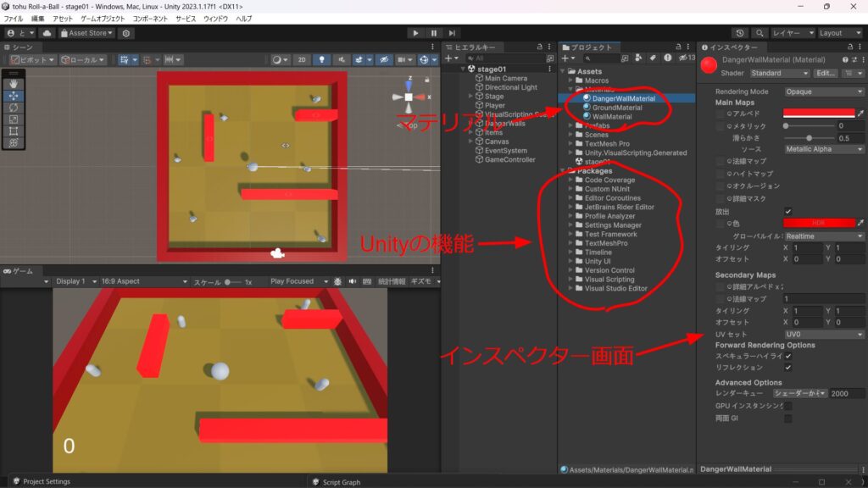Screen dimensions: 868x488
Task: Open the Shader Standard dropdown
Action: coord(780,73)
